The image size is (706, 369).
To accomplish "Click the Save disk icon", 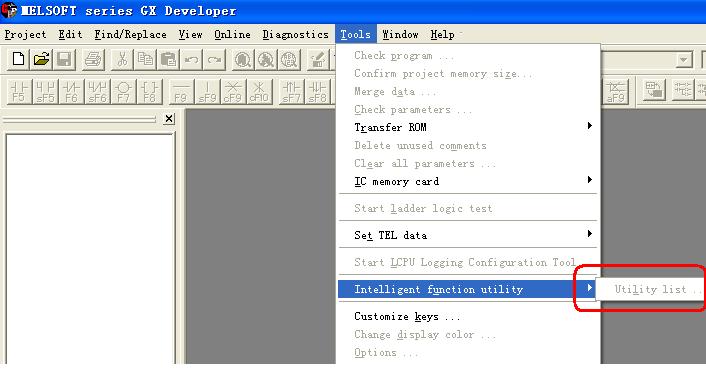I will (x=64, y=59).
